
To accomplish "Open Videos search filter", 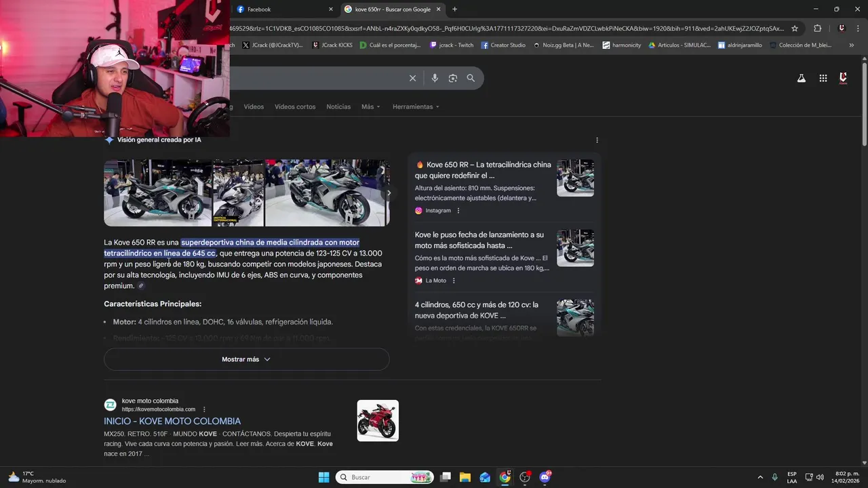I will coord(254,106).
